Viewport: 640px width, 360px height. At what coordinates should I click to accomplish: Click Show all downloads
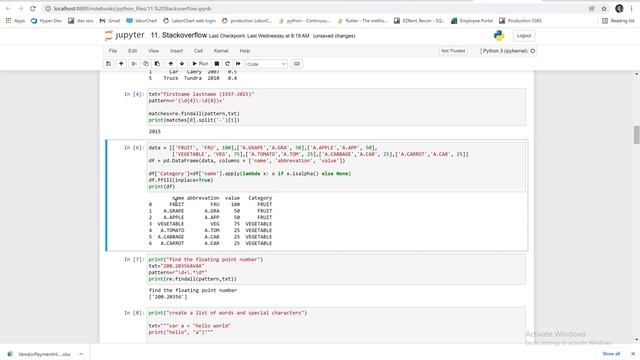pyautogui.click(x=611, y=353)
